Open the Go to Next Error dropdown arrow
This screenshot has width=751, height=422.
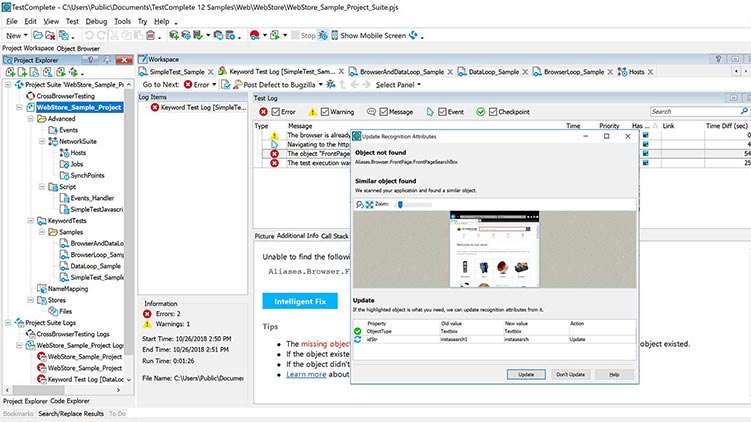pyautogui.click(x=214, y=85)
